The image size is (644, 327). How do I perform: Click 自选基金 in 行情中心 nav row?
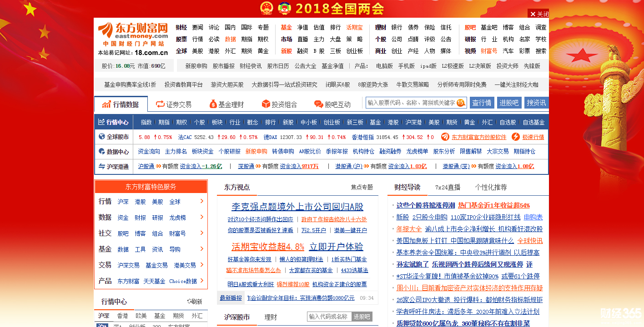click(533, 122)
